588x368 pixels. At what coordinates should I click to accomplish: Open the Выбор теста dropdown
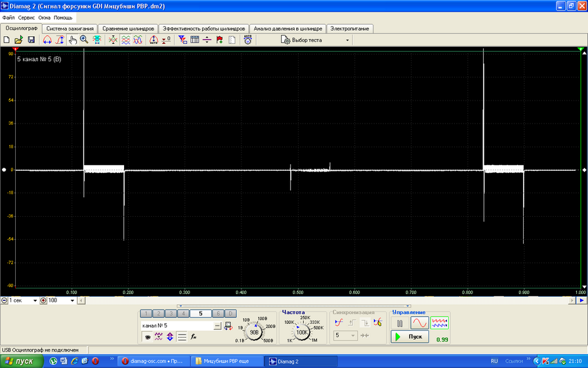coord(316,40)
